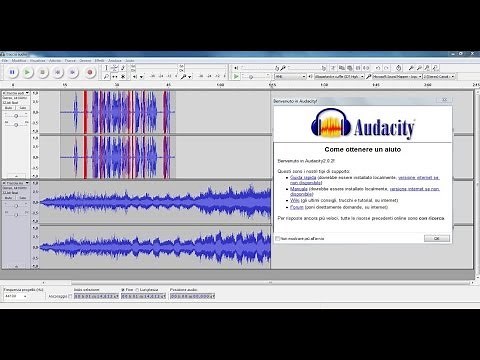Open the Wiki link
This screenshot has height=360, width=480.
[x=295, y=200]
